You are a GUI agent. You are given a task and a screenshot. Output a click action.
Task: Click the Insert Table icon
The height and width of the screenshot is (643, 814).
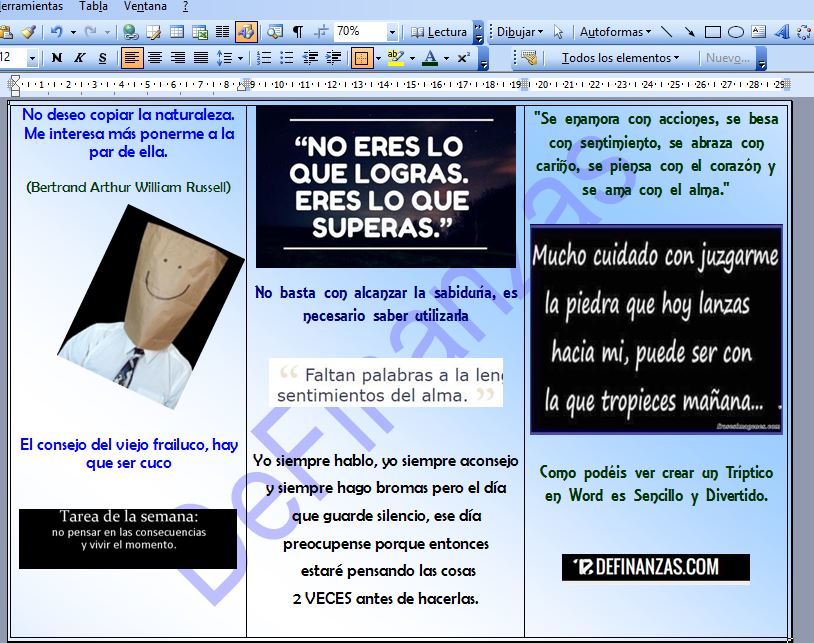pos(177,32)
